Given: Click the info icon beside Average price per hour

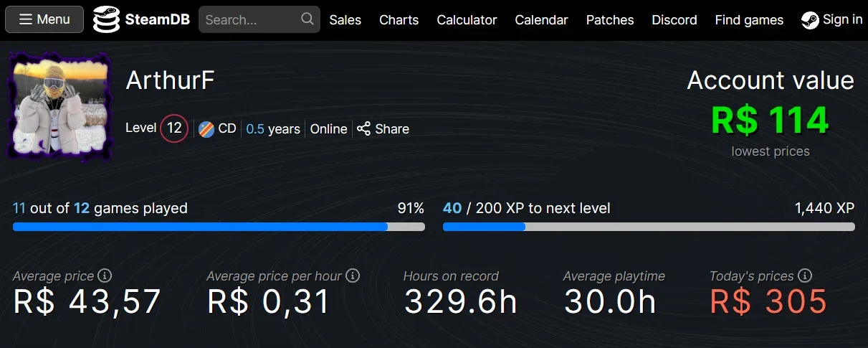Looking at the screenshot, I should point(353,276).
